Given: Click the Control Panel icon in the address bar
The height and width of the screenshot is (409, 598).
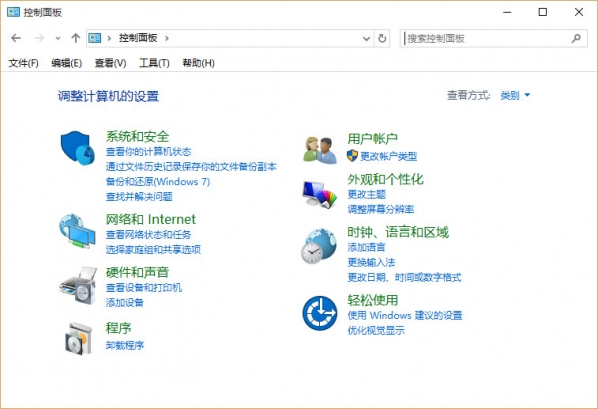Looking at the screenshot, I should 95,38.
